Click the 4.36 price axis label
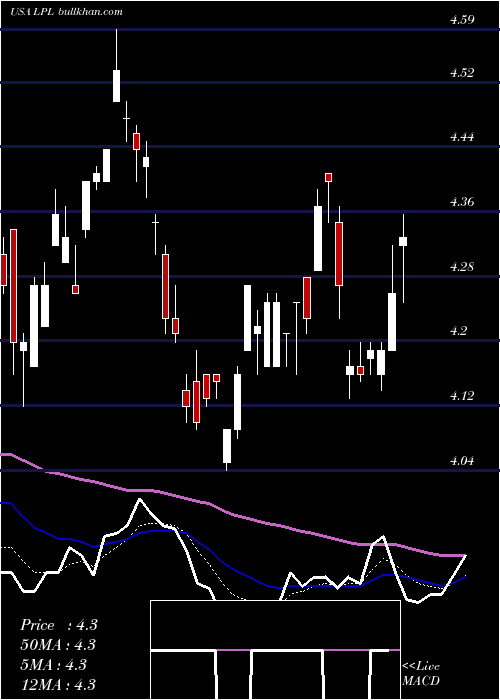The image size is (500, 700). point(462,202)
